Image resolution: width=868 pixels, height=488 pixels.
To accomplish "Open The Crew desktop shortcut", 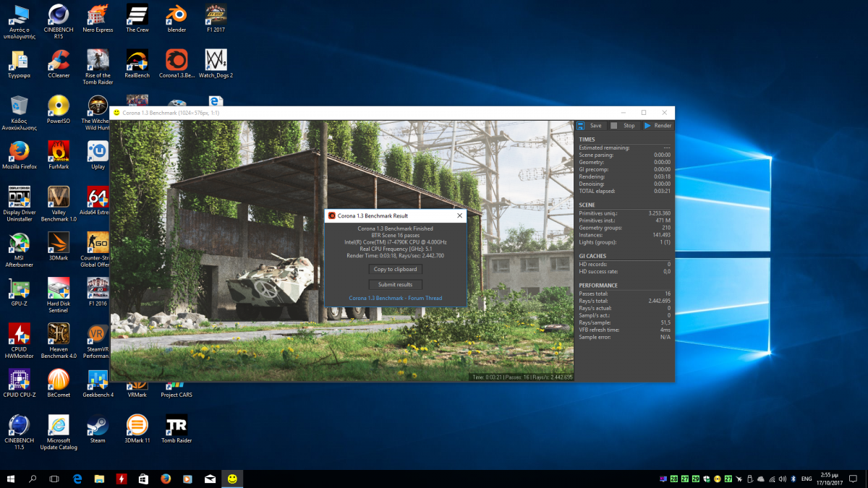I will pyautogui.click(x=137, y=19).
